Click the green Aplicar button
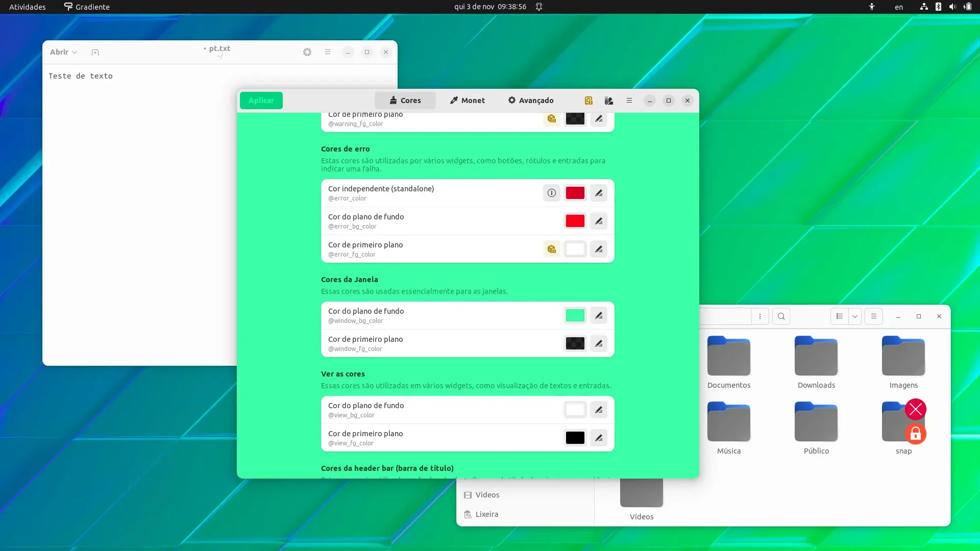The height and width of the screenshot is (551, 980). (x=261, y=101)
